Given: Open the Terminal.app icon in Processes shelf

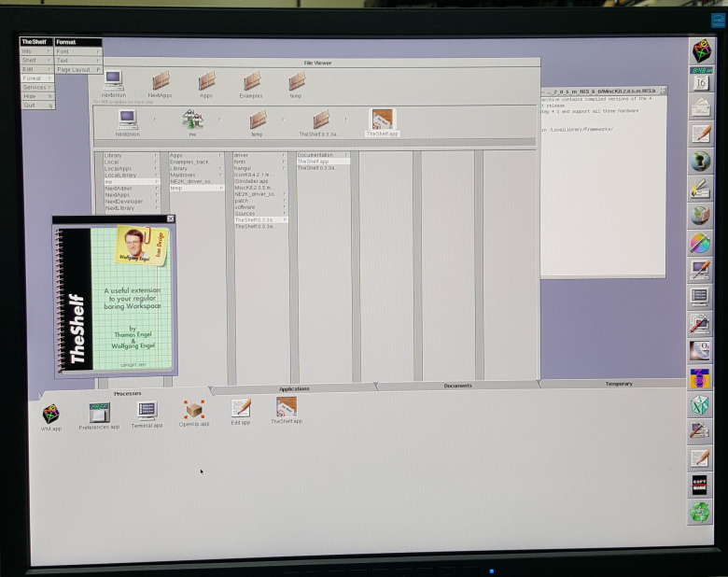Looking at the screenshot, I should pos(147,410).
